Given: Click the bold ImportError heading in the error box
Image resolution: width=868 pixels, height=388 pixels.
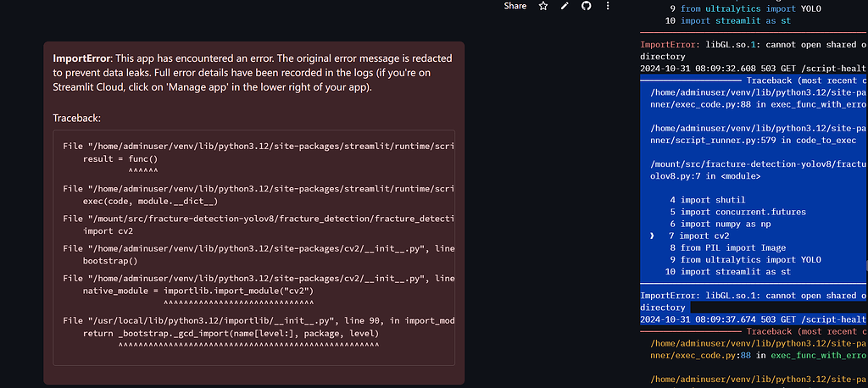Looking at the screenshot, I should [x=81, y=59].
